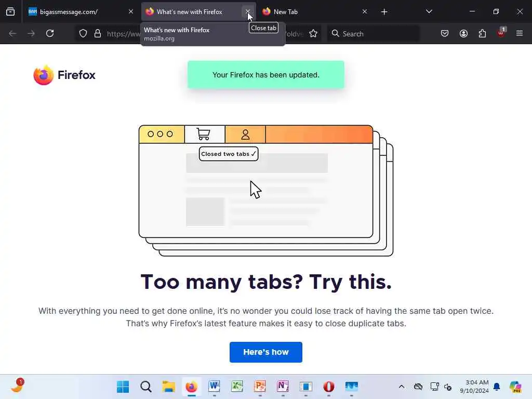Expand the list all tabs dropdown

[429, 11]
